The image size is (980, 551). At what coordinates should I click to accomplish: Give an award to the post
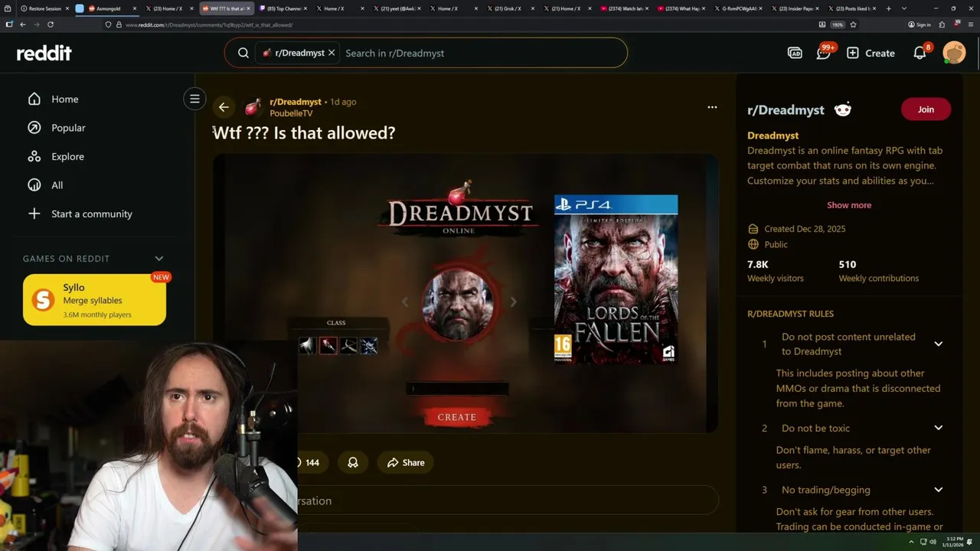353,462
